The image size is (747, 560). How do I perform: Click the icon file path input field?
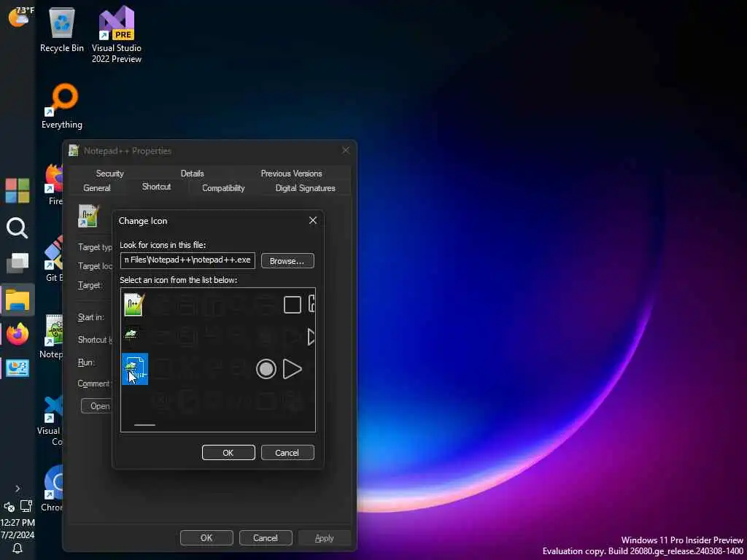(x=187, y=260)
